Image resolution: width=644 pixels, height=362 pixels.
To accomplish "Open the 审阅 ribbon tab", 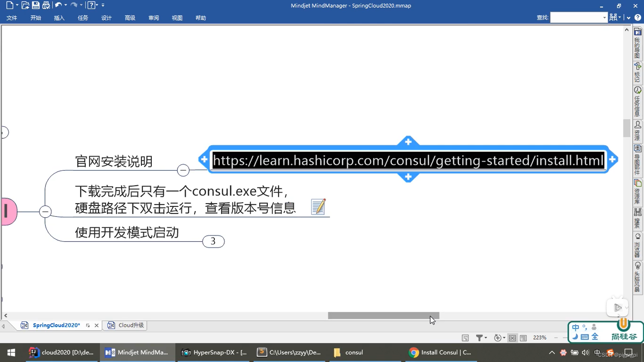I will click(153, 18).
